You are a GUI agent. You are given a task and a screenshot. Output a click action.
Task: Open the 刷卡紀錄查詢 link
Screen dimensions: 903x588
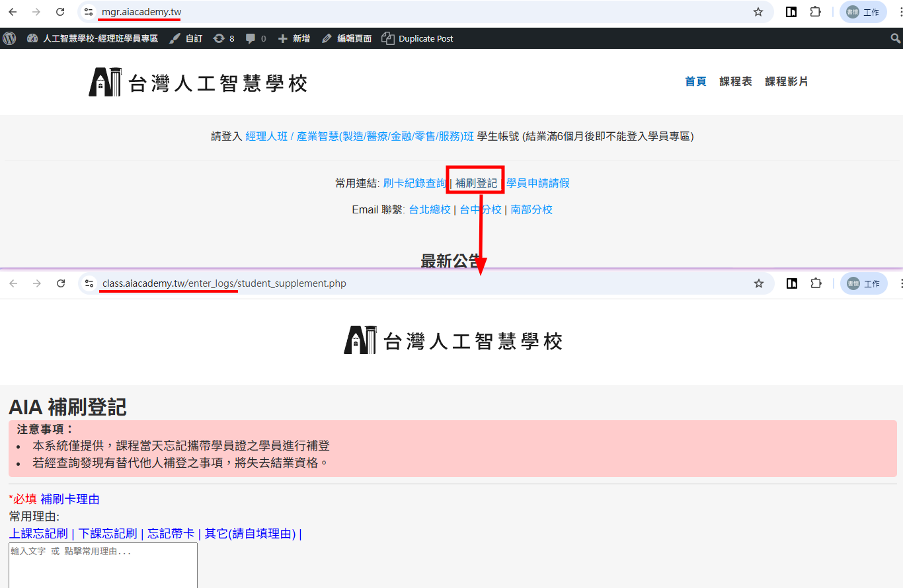click(x=414, y=183)
